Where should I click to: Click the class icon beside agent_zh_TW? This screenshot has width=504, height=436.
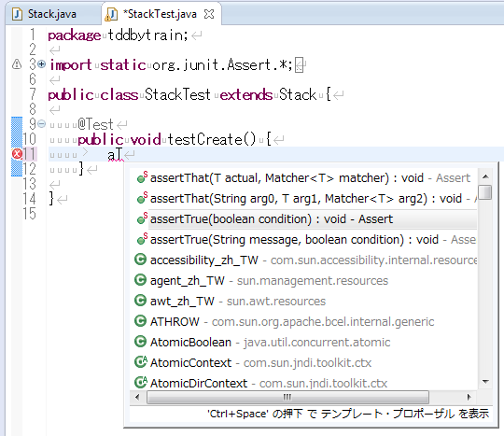[140, 280]
